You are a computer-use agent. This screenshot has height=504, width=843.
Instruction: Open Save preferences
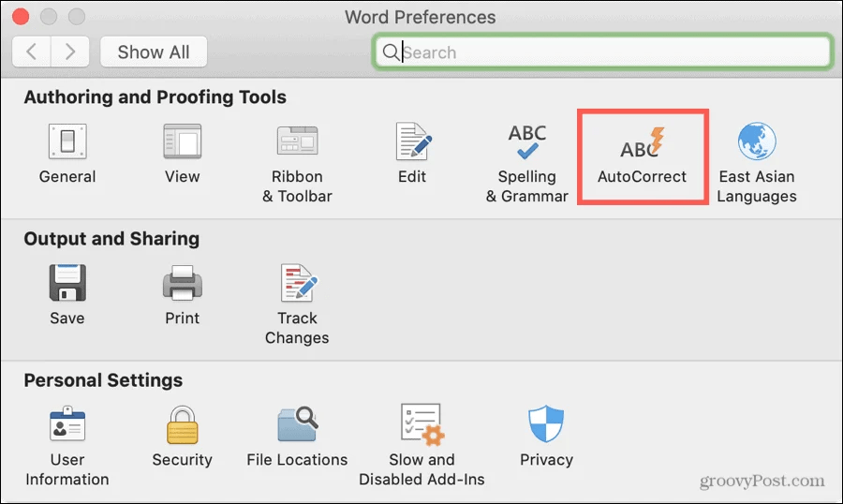point(67,295)
